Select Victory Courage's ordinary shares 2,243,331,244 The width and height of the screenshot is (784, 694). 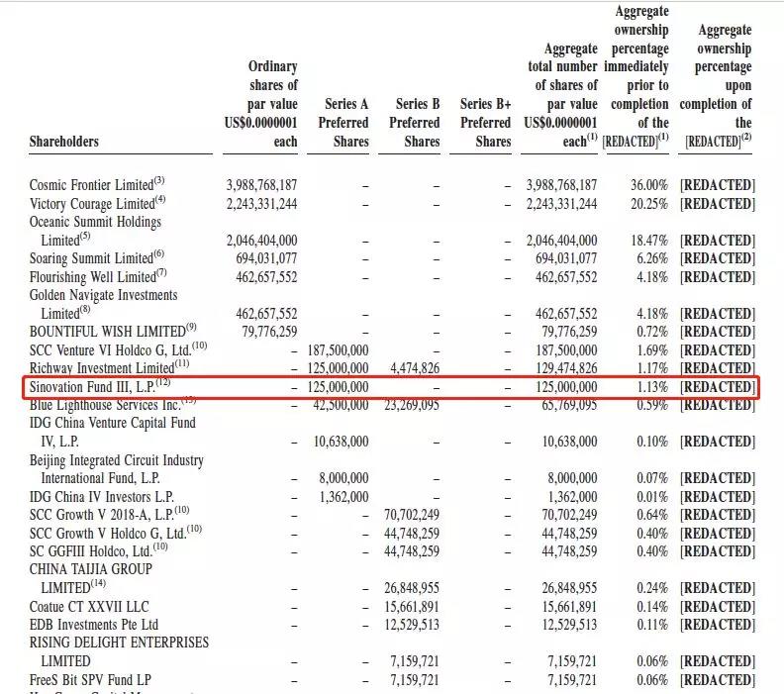coord(261,204)
